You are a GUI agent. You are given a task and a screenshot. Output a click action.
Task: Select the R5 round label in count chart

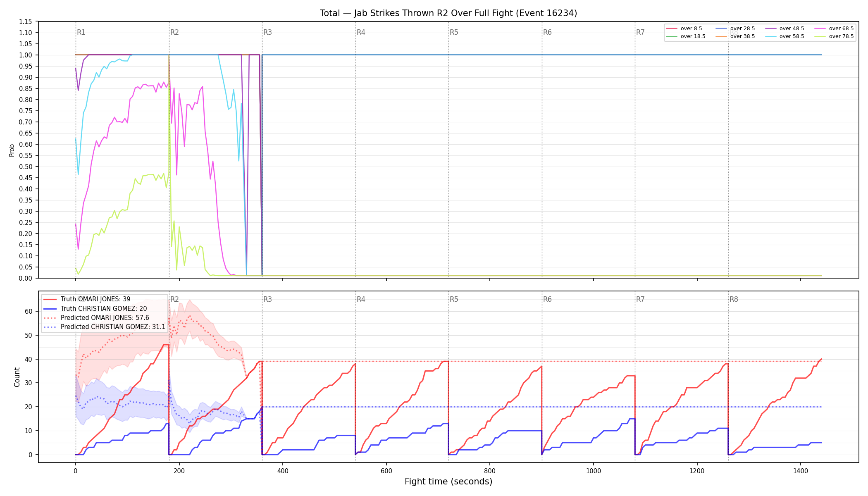(x=454, y=299)
